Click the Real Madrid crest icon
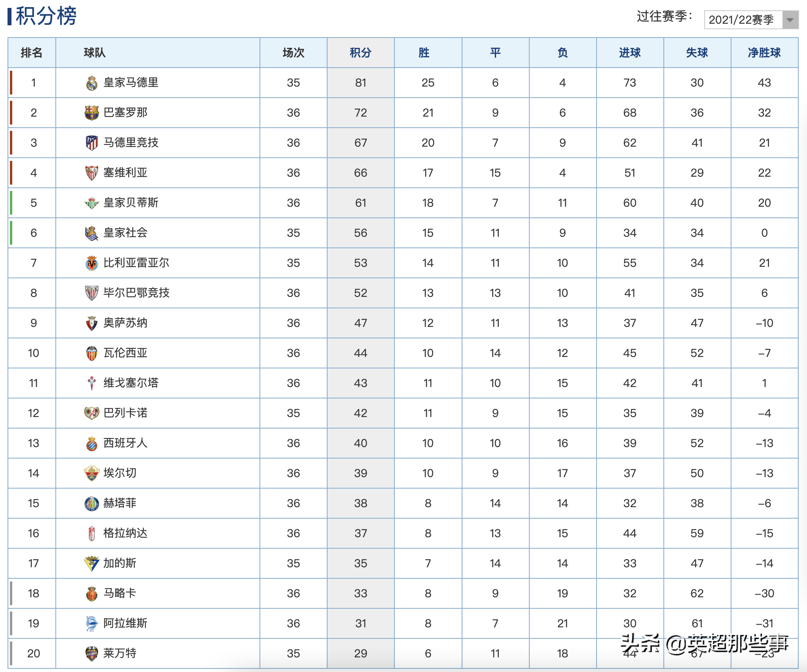 tap(92, 83)
